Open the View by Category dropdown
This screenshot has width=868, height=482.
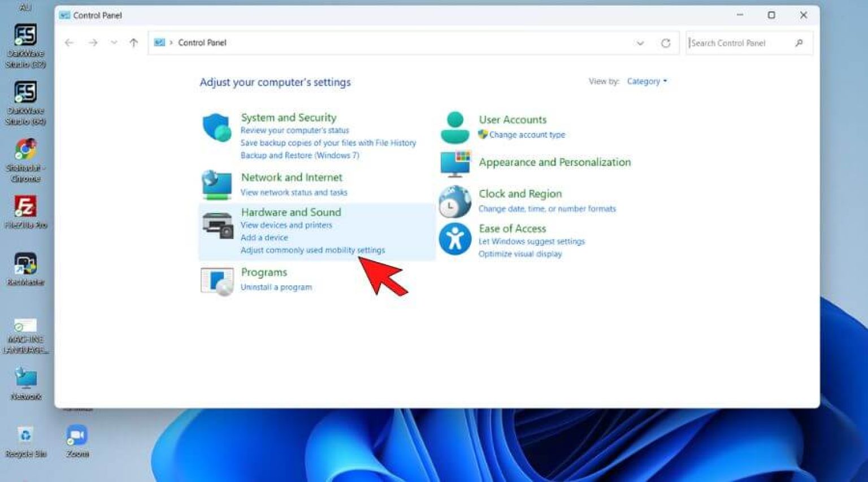pos(646,81)
